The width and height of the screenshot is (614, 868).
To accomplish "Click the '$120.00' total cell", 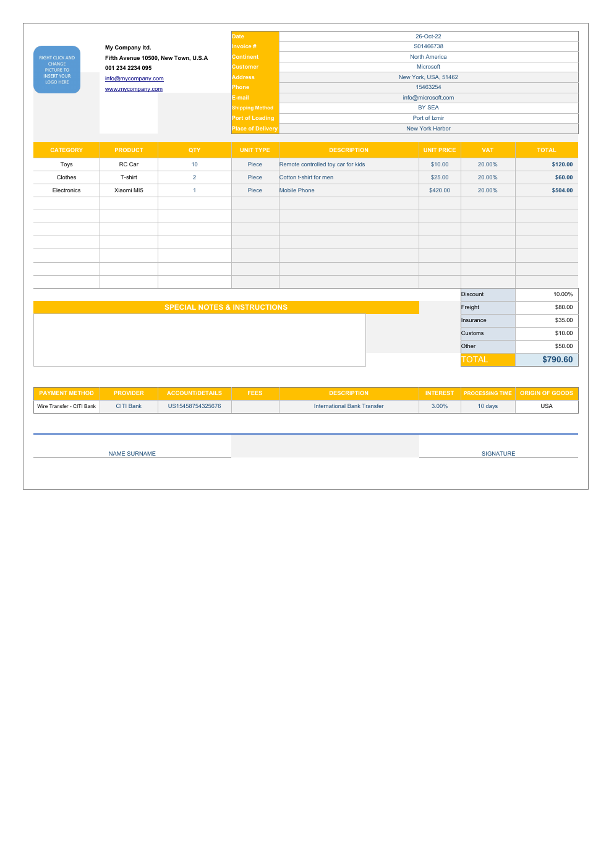I will (x=547, y=164).
